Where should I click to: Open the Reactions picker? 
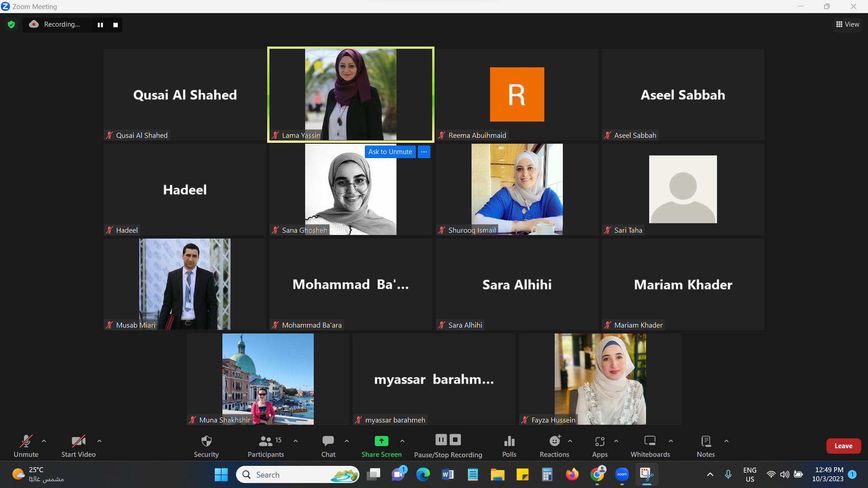click(x=554, y=446)
